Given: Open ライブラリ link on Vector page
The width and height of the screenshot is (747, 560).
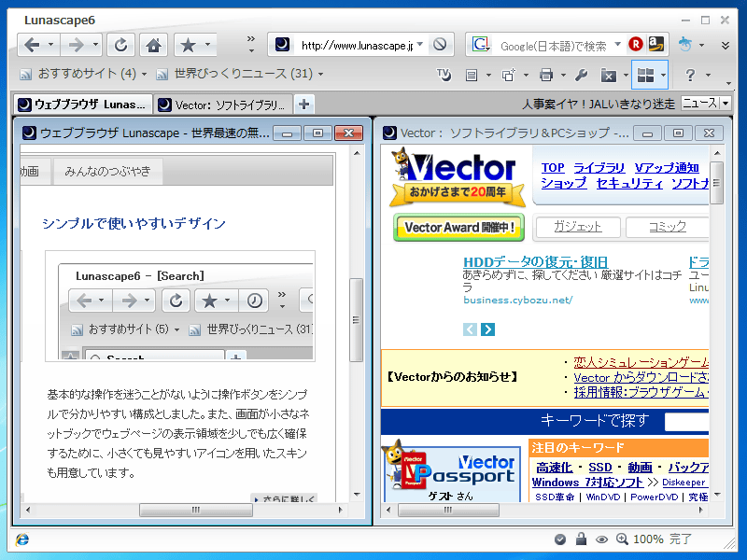Looking at the screenshot, I should click(x=599, y=168).
